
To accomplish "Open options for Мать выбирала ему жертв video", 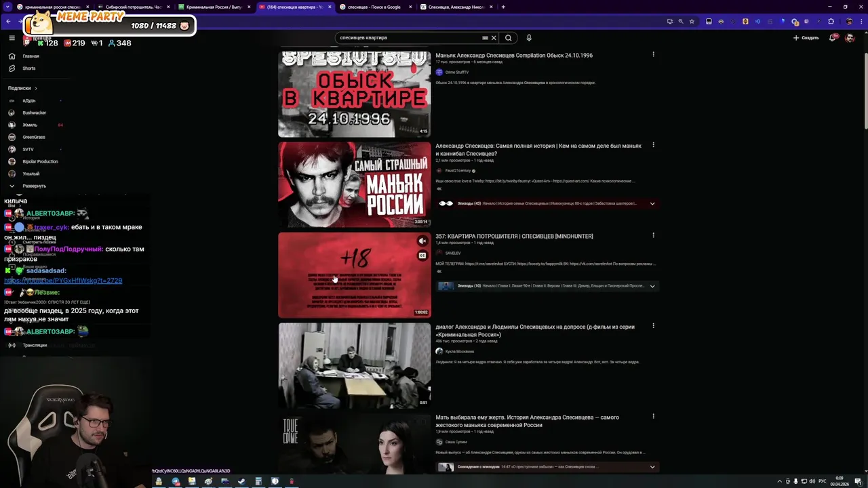I will 653,416.
